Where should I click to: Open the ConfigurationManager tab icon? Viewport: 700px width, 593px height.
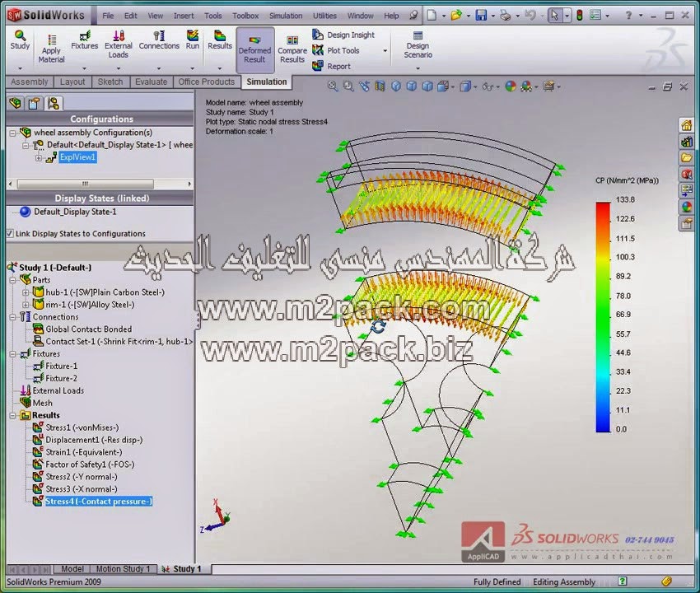point(54,104)
